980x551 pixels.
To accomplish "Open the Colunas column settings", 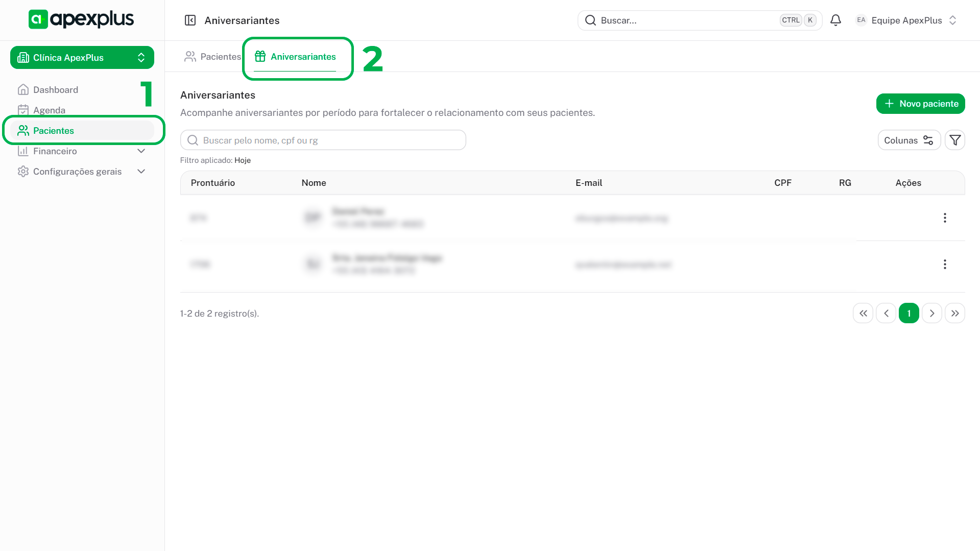I will pos(909,140).
